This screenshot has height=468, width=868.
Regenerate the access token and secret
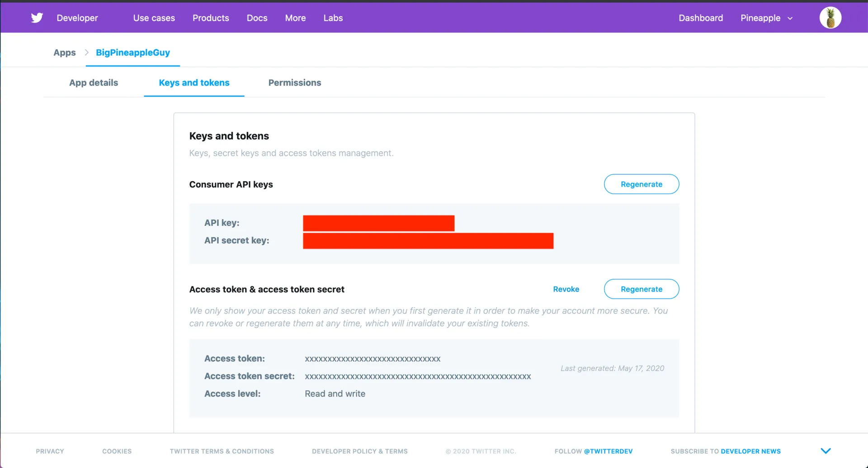pos(641,289)
